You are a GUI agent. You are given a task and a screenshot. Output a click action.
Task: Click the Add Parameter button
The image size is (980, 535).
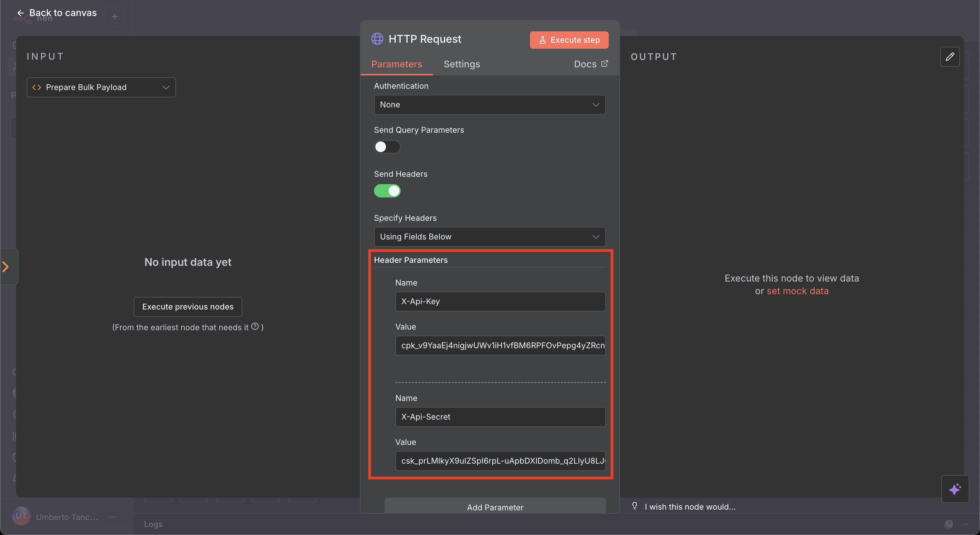(495, 507)
